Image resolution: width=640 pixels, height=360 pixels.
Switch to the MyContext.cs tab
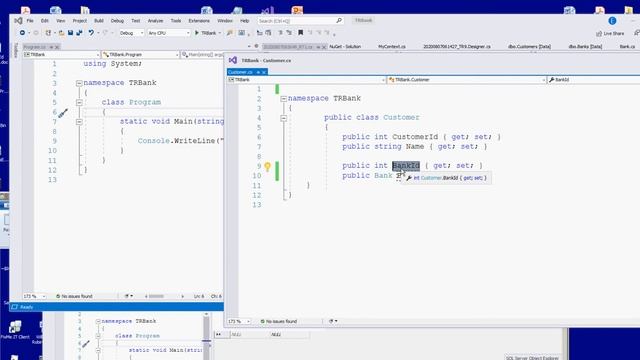(392, 47)
